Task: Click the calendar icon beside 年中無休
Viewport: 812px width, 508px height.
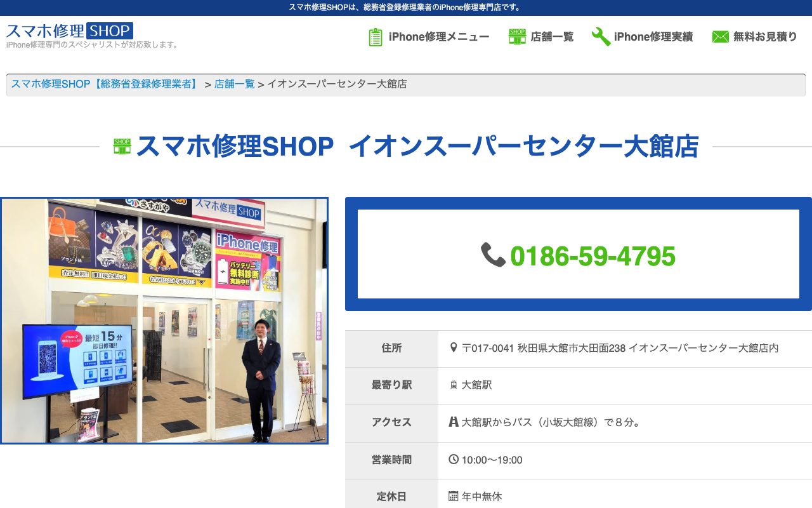Action: coord(453,496)
